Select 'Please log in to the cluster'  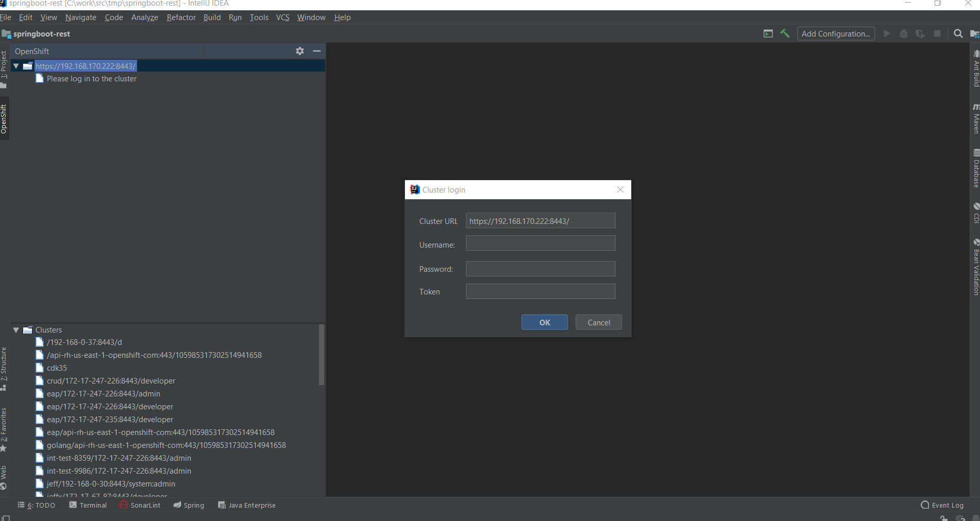pyautogui.click(x=91, y=79)
